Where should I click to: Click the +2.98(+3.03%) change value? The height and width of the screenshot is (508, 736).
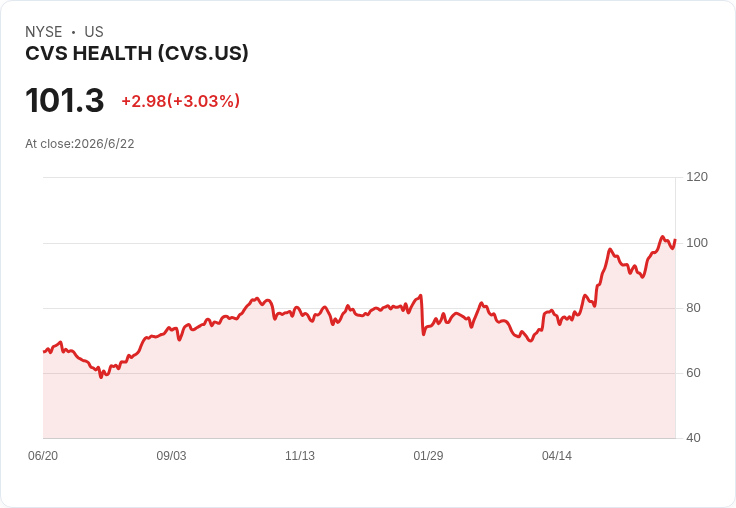click(x=181, y=101)
